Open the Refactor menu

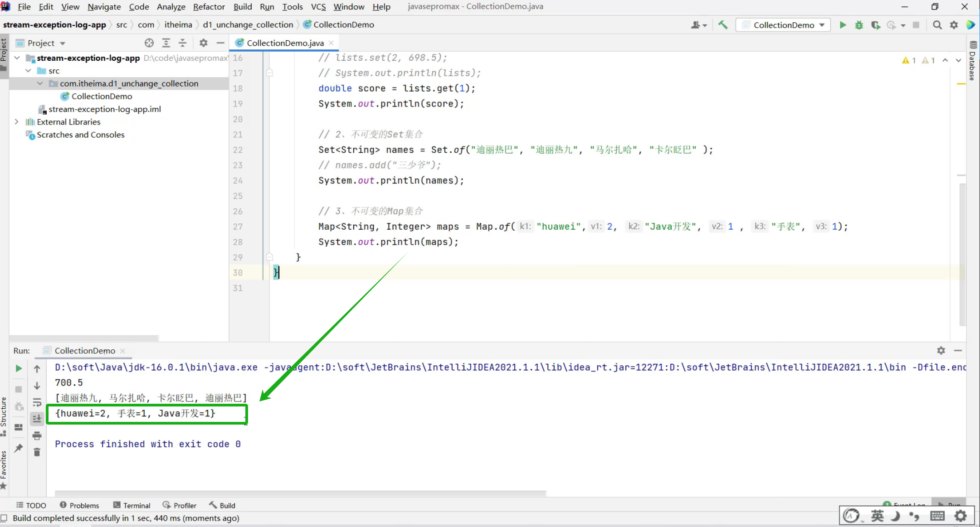[x=209, y=6]
